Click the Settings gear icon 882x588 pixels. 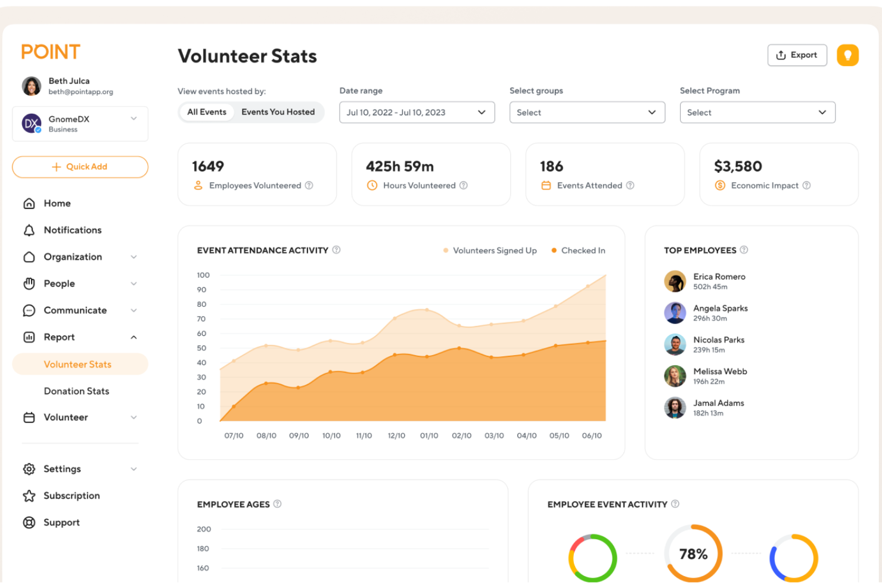[x=29, y=469]
